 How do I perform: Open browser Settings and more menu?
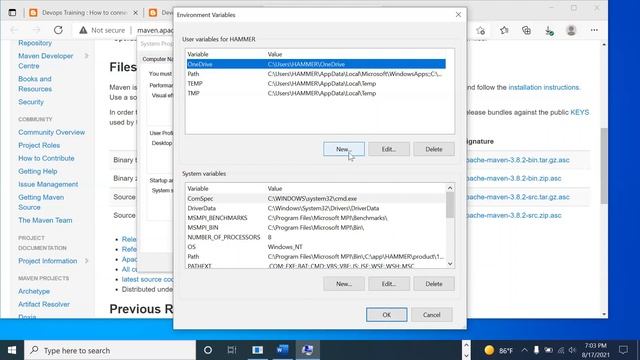[x=594, y=30]
